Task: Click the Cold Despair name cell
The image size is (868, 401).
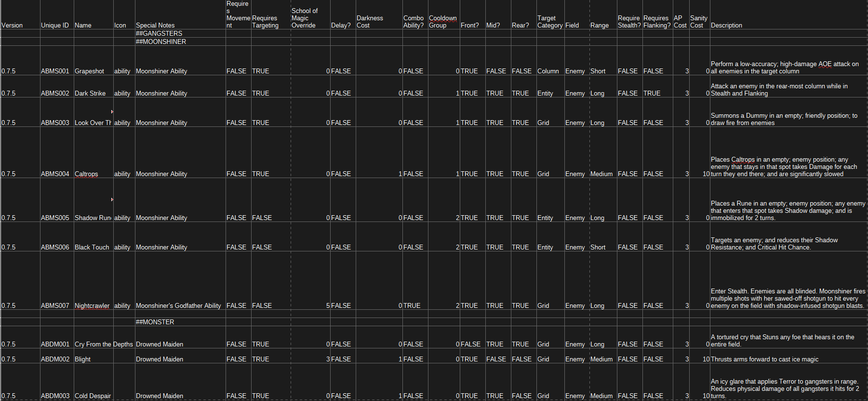Action: coord(93,396)
